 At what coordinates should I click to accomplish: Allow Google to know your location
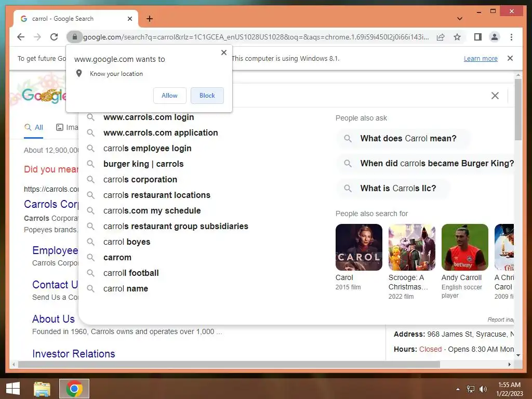pyautogui.click(x=170, y=96)
